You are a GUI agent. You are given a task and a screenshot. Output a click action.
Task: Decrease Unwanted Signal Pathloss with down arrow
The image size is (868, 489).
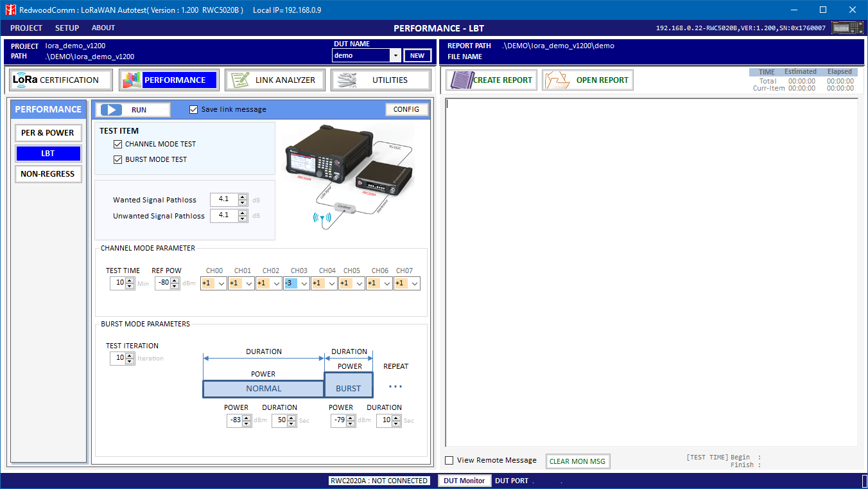pyautogui.click(x=243, y=218)
